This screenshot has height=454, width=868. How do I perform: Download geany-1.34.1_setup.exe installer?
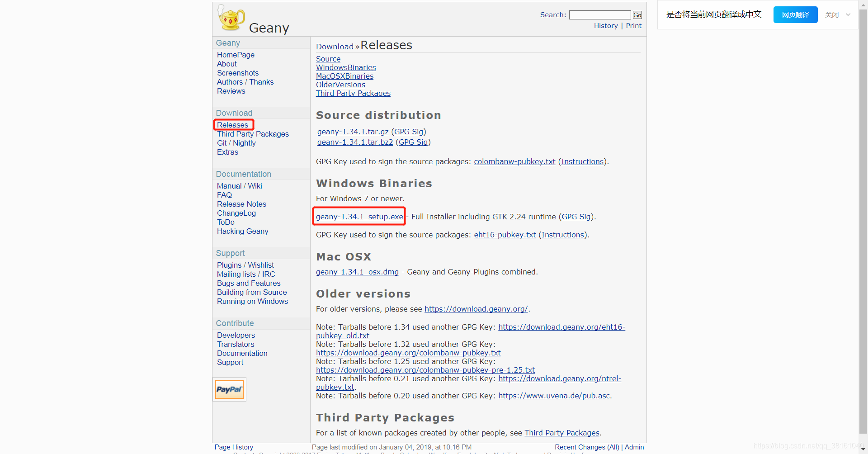click(x=359, y=217)
